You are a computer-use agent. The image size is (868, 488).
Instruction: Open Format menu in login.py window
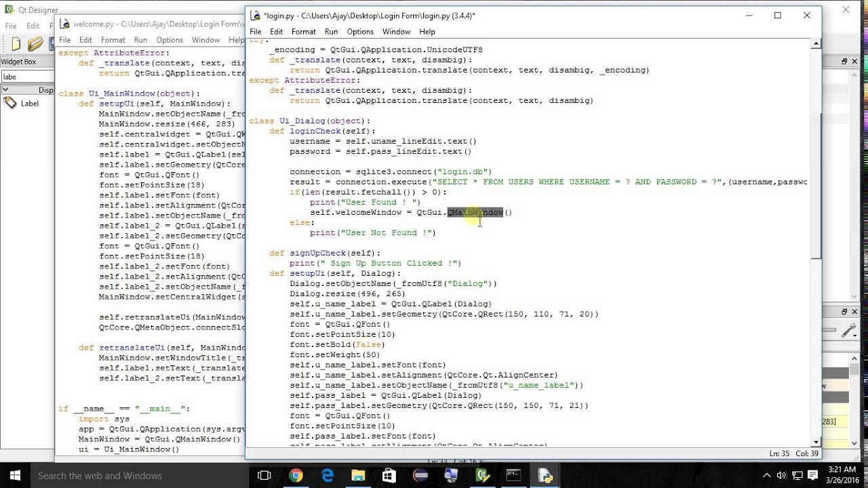pos(303,32)
